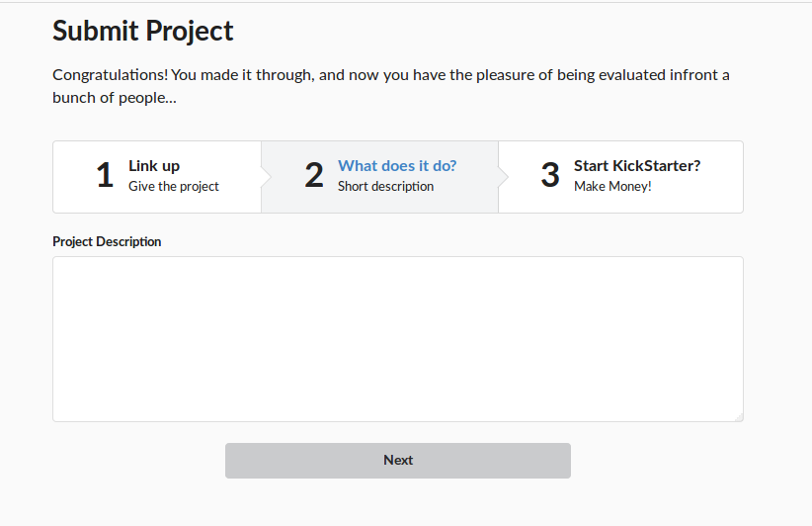Click the "Short description" step subtitle
The image size is (812, 526).
[x=385, y=186]
